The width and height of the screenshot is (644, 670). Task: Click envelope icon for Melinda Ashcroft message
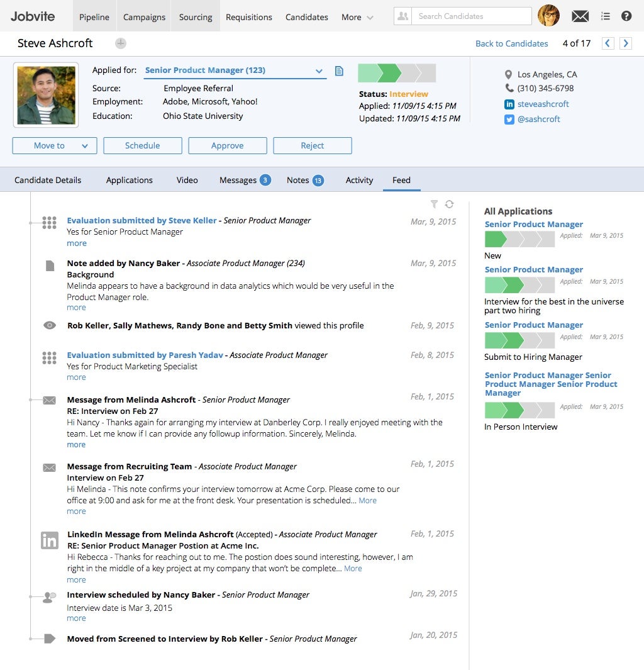click(x=49, y=400)
